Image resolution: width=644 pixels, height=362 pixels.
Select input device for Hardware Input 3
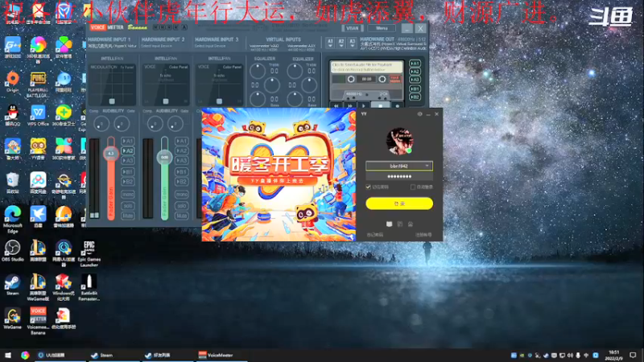point(210,46)
